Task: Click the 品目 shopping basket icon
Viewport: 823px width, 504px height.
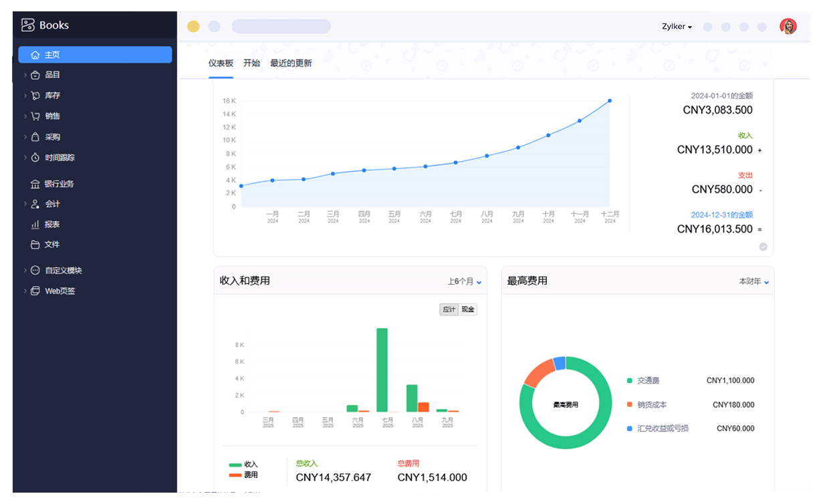Action: (x=35, y=75)
